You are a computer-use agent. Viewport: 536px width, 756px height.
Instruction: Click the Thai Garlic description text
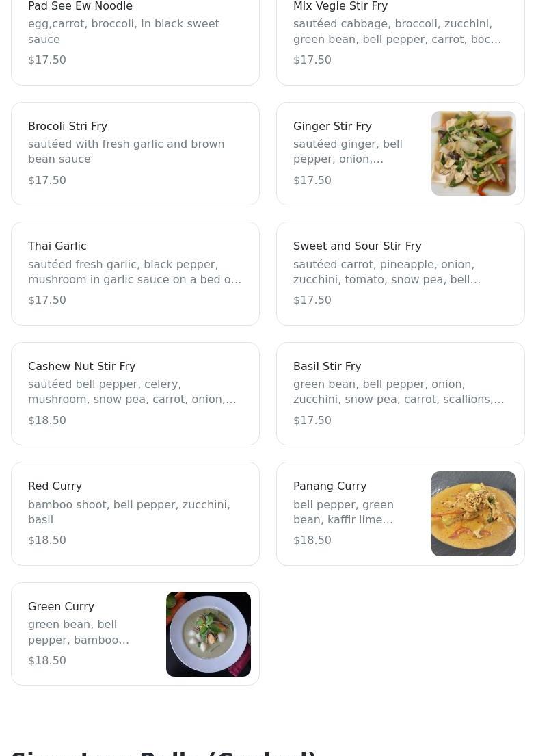[135, 272]
